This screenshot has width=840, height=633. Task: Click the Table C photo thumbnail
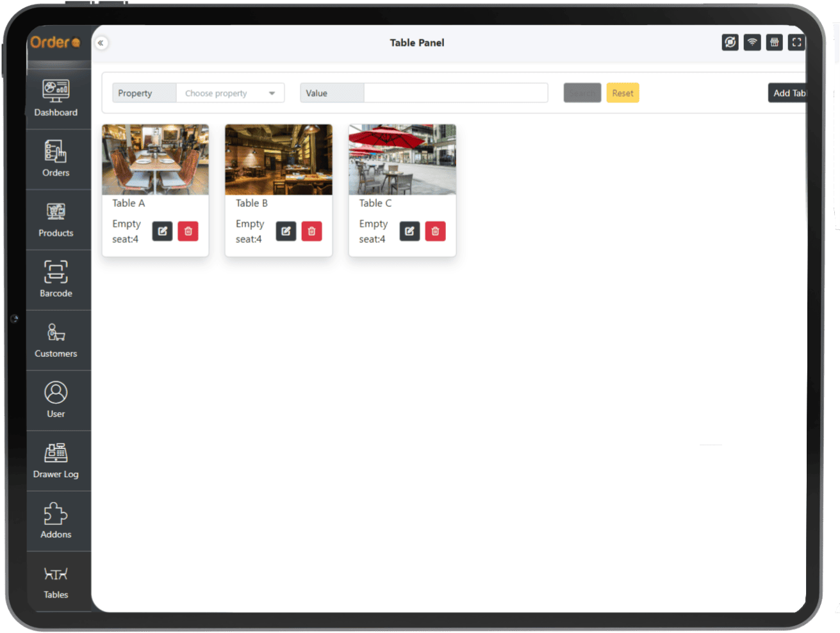pyautogui.click(x=402, y=160)
